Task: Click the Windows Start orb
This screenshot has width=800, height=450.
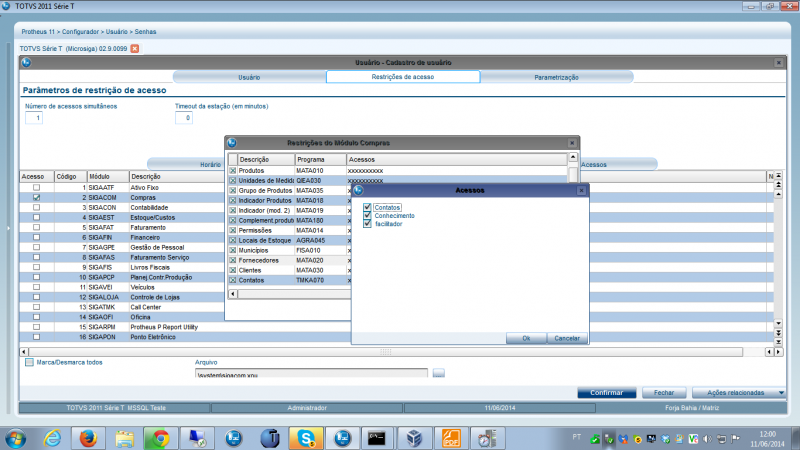Action: [16, 438]
